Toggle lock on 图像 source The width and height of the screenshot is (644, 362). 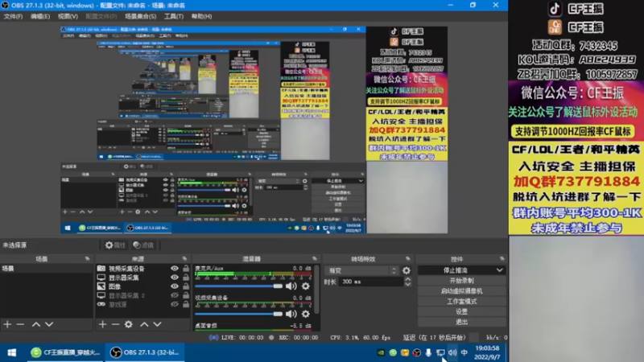coord(186,286)
